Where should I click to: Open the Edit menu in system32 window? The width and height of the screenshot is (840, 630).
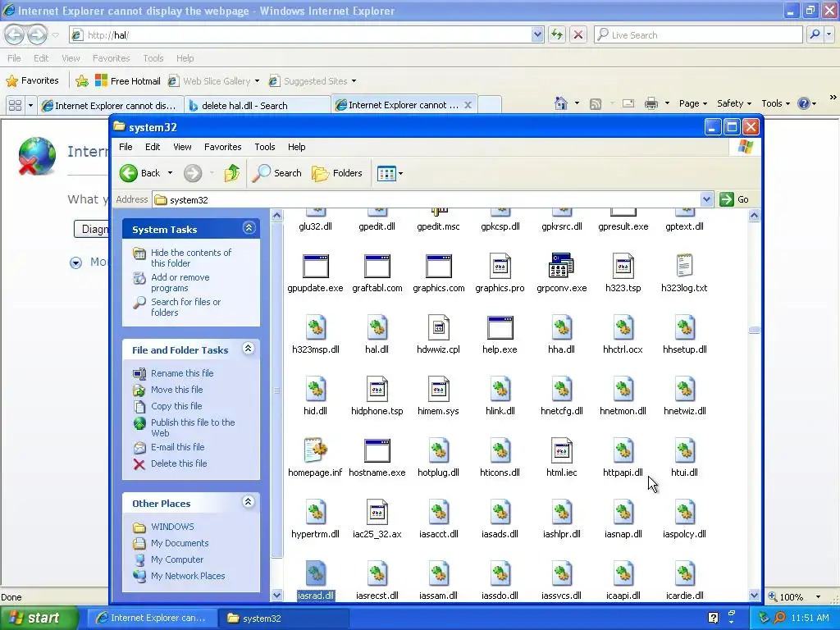[x=153, y=147]
